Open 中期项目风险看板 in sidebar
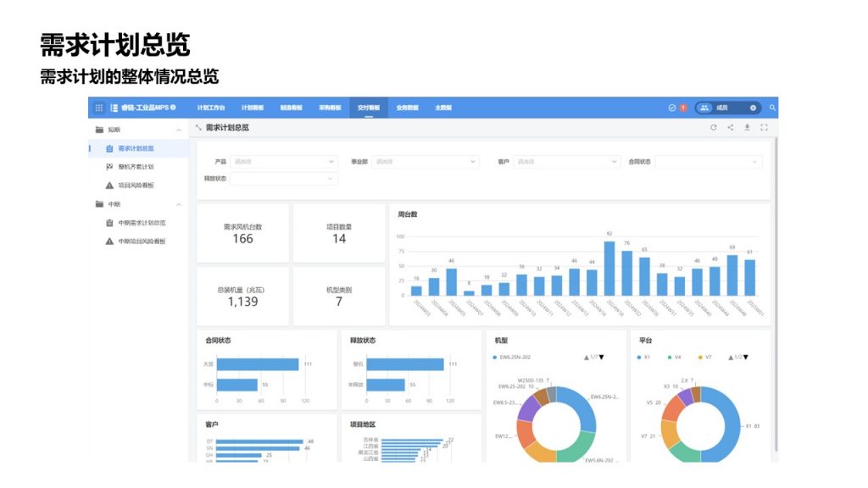Viewport: 868px width, 488px height. (138, 241)
